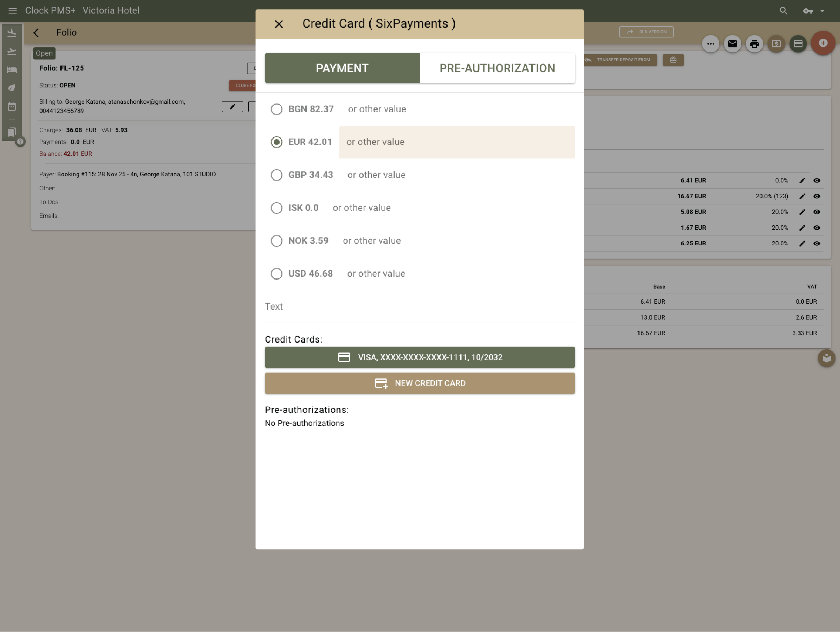Select the BGN 82.37 radio option

277,109
